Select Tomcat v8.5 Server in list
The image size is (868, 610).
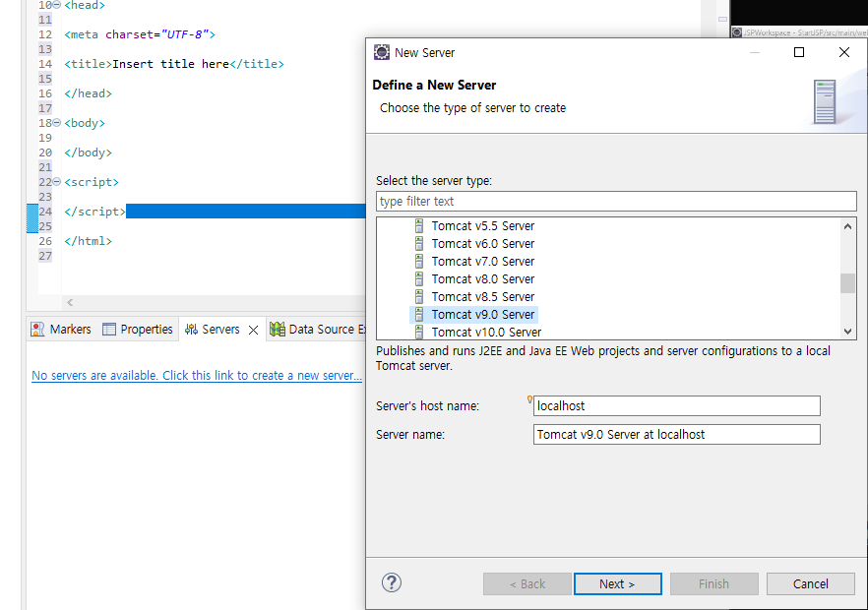pos(482,297)
